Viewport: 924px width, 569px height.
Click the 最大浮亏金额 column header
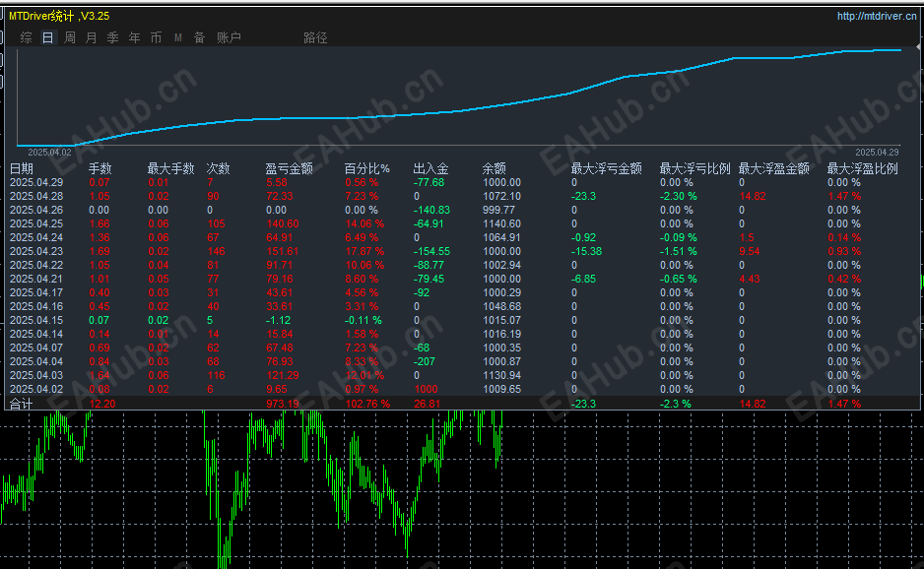click(x=606, y=168)
